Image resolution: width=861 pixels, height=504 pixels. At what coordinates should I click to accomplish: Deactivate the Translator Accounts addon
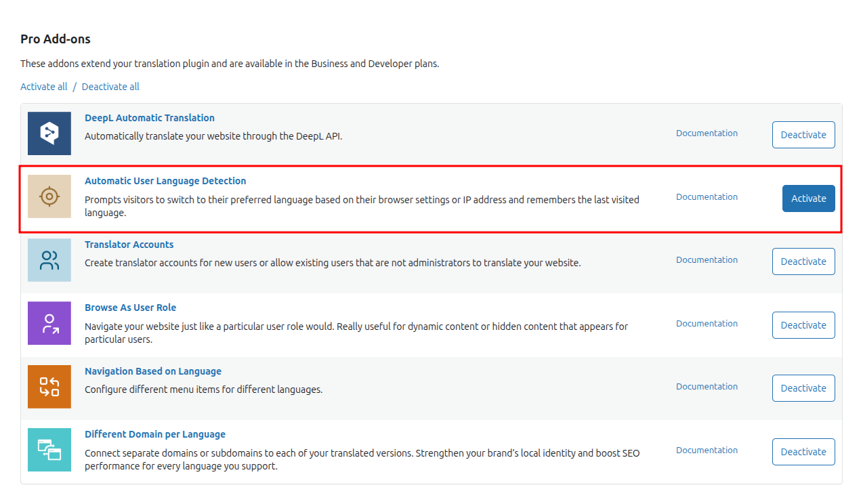803,261
